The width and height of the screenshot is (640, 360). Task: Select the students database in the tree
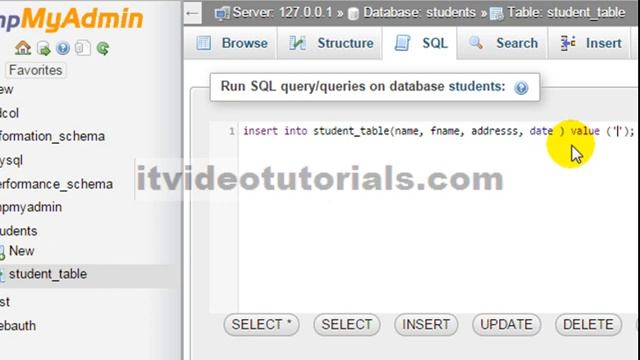(18, 231)
